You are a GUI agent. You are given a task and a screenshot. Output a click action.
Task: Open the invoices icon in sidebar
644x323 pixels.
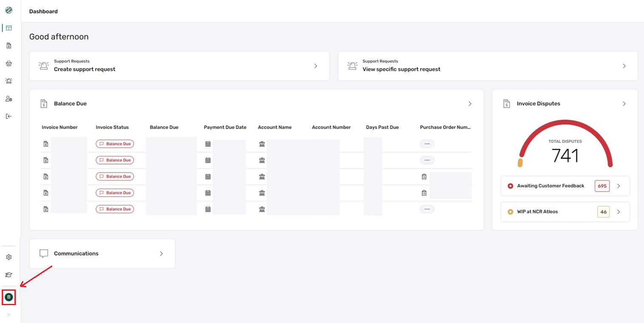pos(8,45)
